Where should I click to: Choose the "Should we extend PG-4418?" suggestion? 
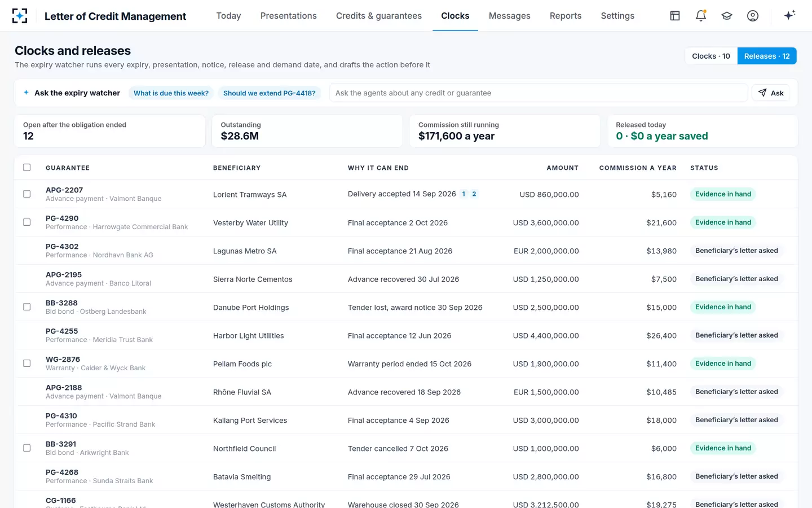point(270,93)
